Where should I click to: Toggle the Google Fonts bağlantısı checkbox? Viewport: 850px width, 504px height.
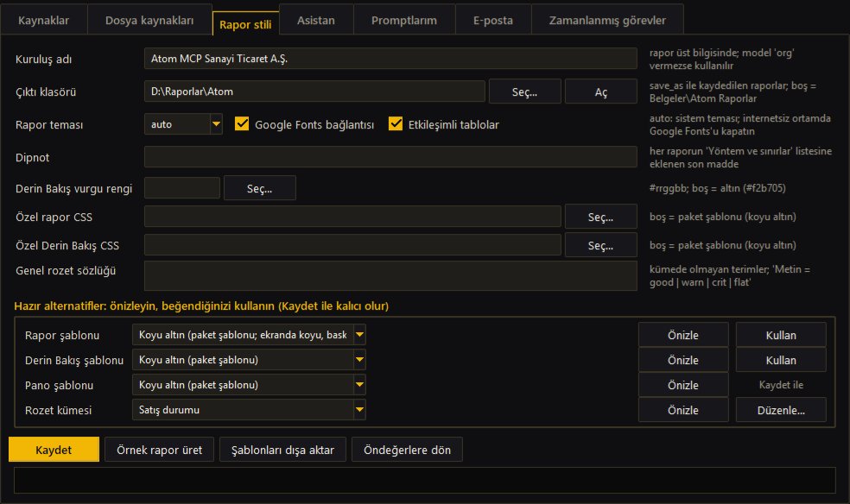pos(242,124)
